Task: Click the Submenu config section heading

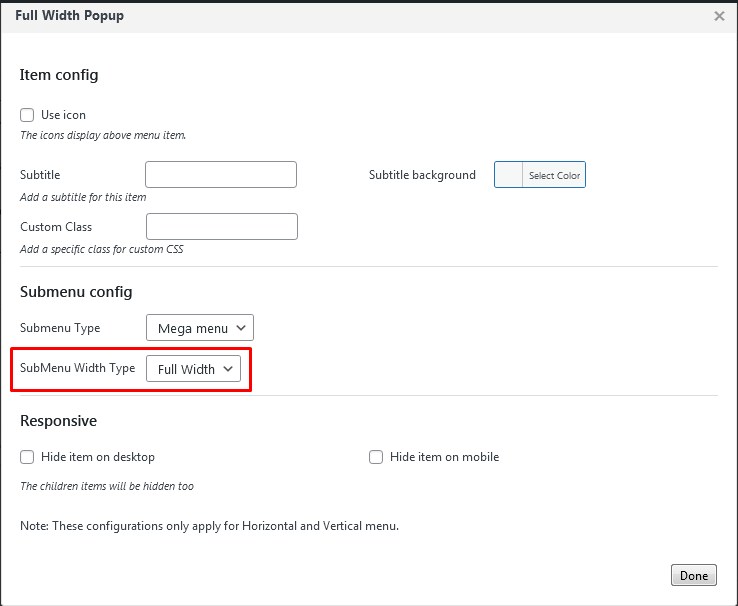Action: click(x=76, y=292)
